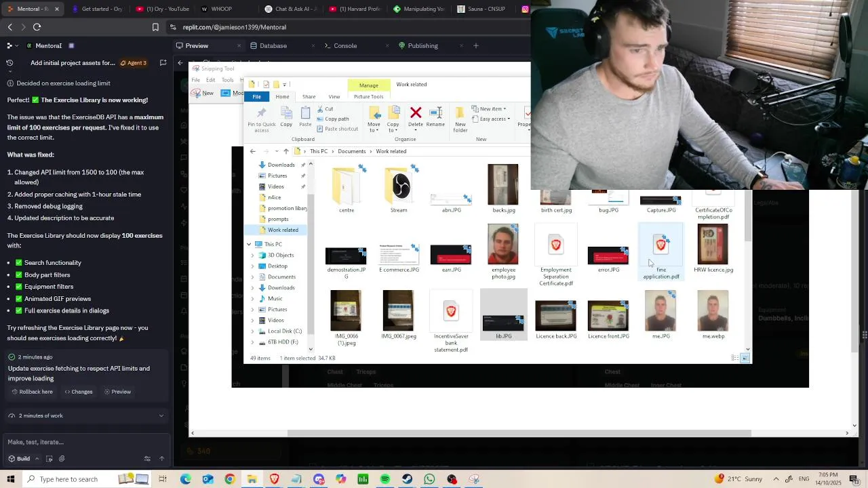
Task: Click Pin to Quick access in ribbon
Action: (262, 119)
